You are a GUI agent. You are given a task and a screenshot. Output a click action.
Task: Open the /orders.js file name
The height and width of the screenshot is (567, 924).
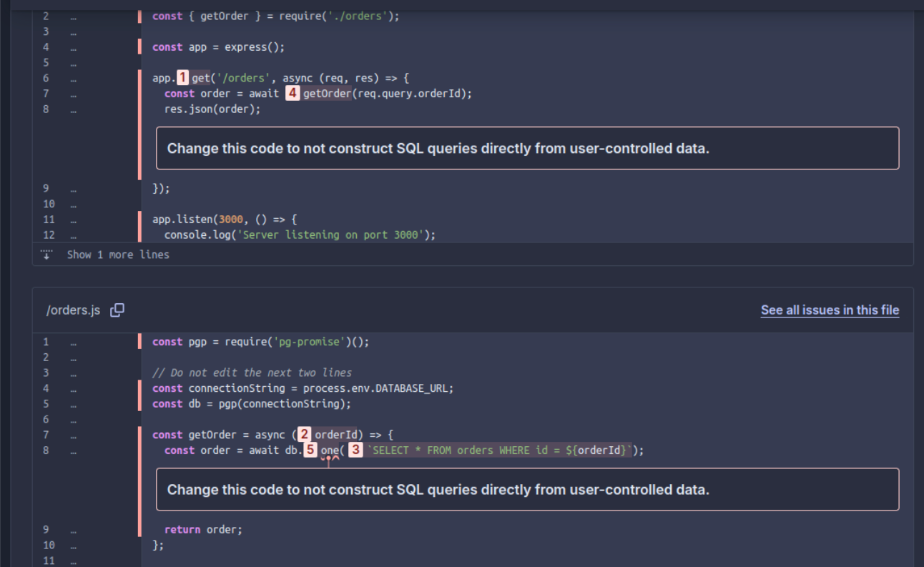(73, 310)
